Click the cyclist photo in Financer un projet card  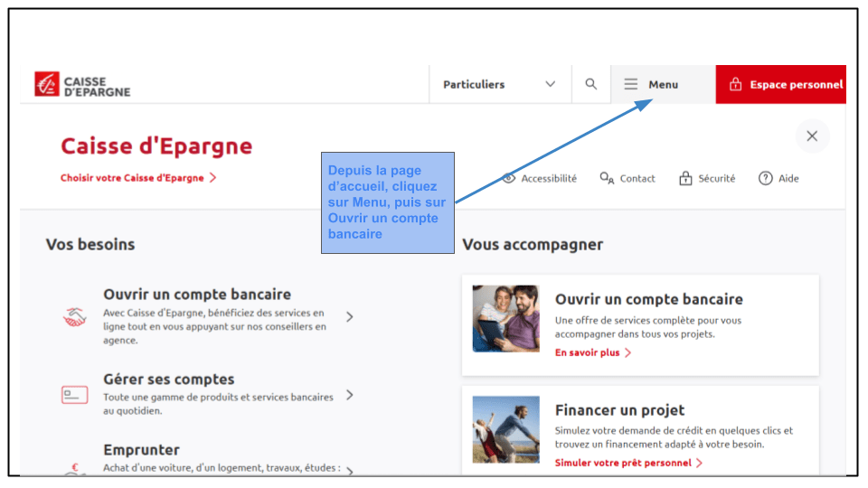click(505, 429)
